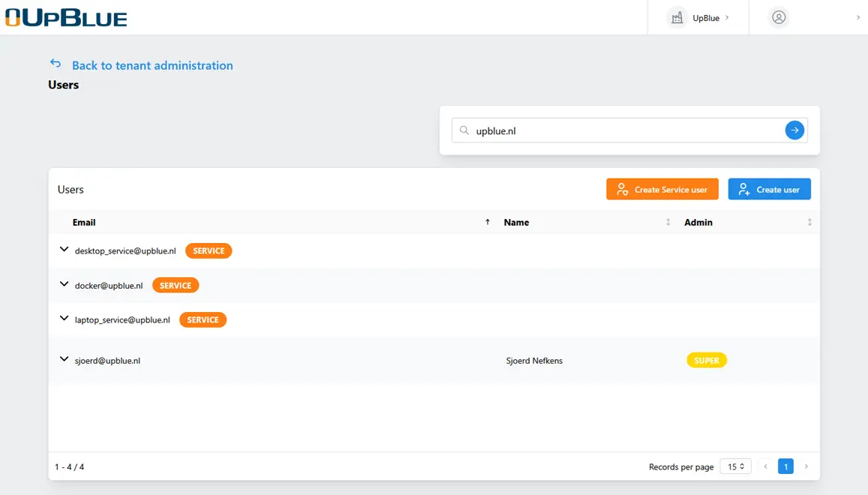Click the UpBlue logo in header
The width and height of the screenshot is (868, 495).
66,17
